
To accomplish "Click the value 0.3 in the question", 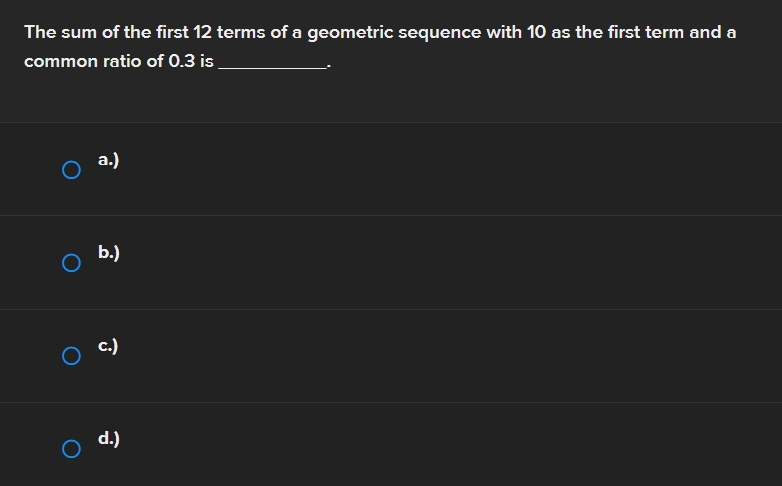I will 182,62.
